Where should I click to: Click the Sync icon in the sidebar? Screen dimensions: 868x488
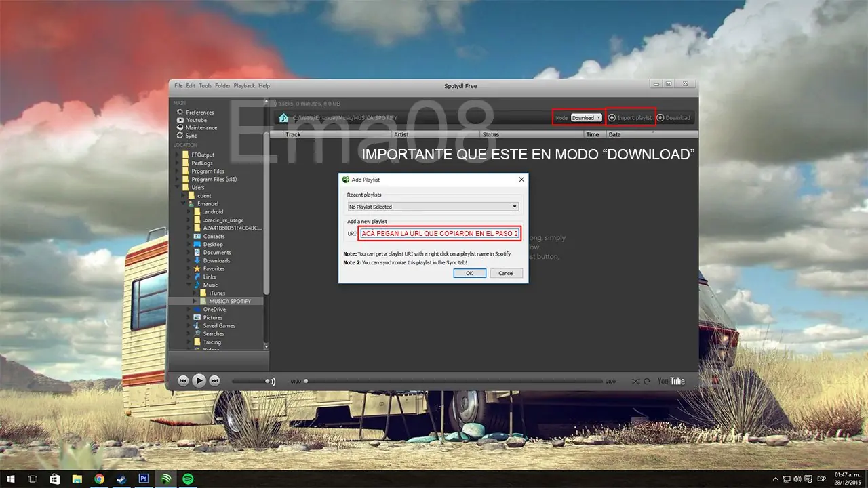(180, 136)
